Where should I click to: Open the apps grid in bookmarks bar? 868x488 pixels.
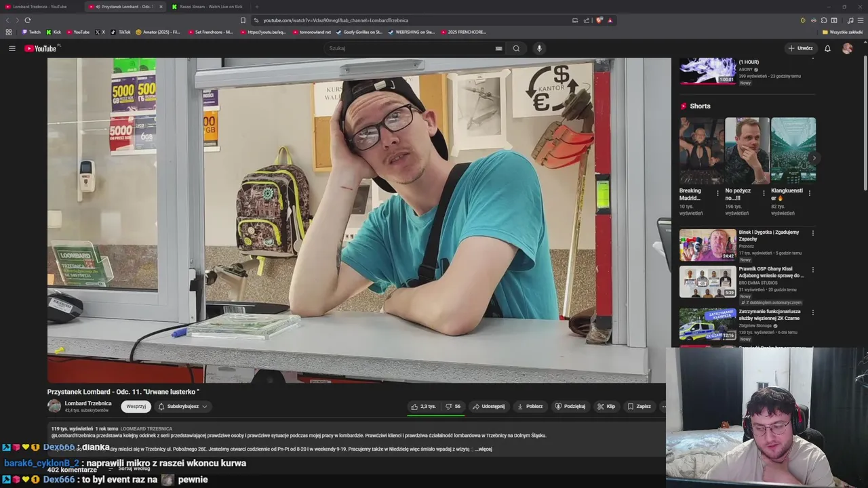pyautogui.click(x=8, y=32)
